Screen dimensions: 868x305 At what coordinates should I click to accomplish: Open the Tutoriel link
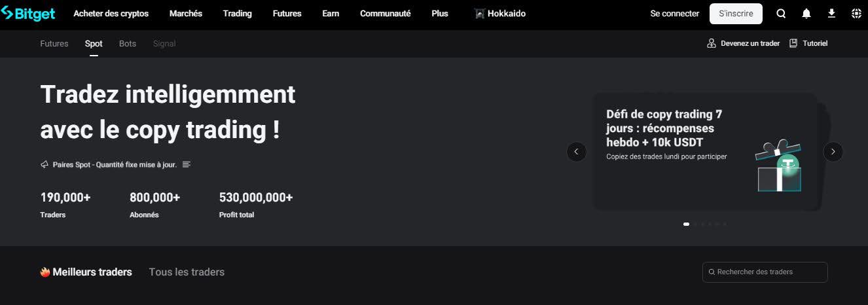[815, 43]
